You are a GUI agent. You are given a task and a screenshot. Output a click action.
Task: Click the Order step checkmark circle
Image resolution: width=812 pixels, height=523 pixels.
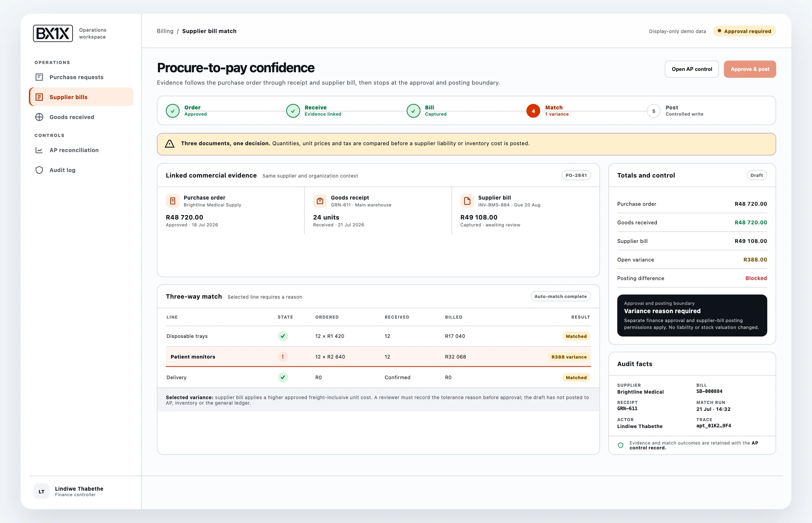[x=173, y=111]
